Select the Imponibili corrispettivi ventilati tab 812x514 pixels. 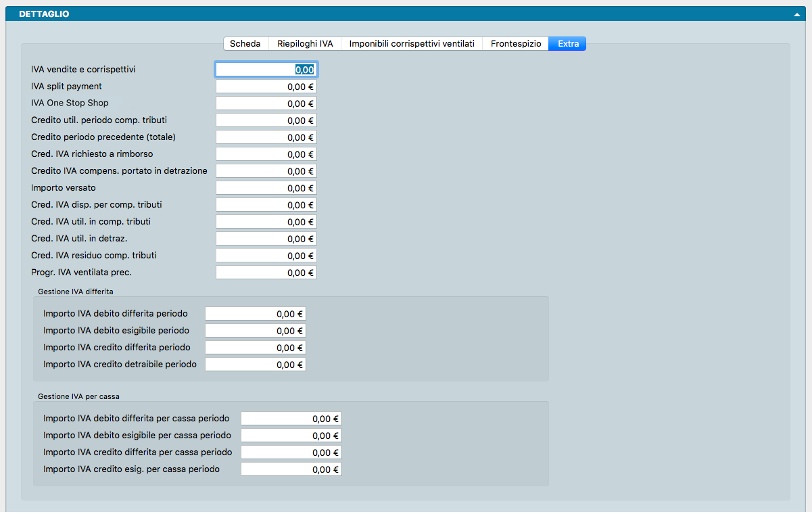pos(412,43)
